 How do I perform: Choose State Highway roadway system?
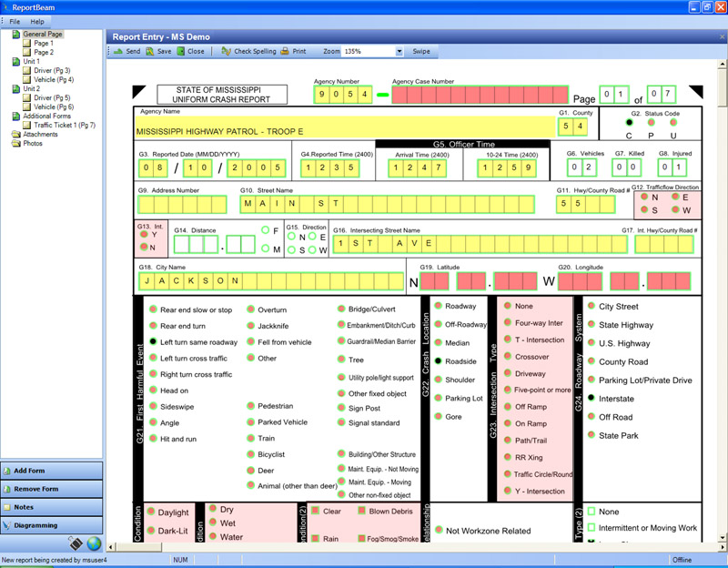(591, 324)
